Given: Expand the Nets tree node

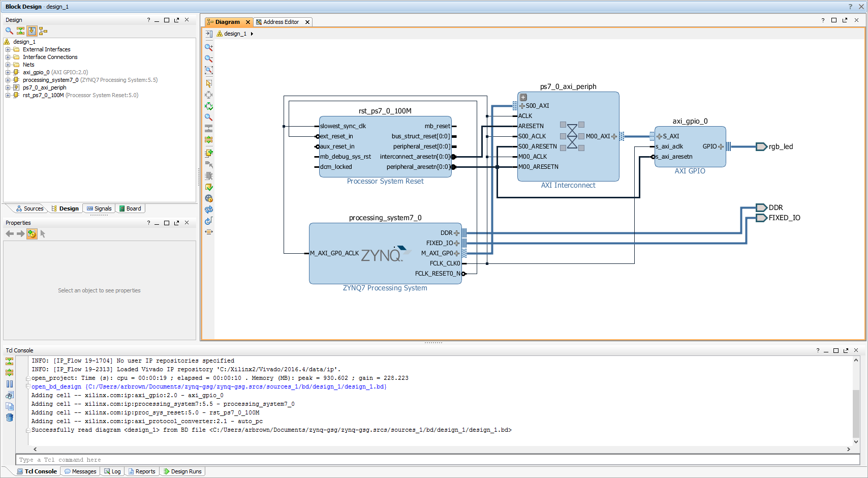Looking at the screenshot, I should coord(8,65).
